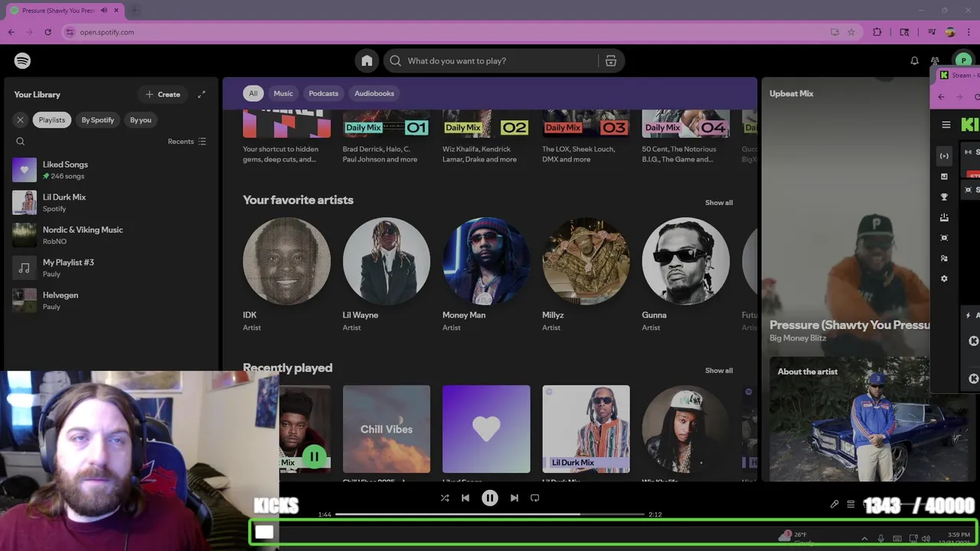The height and width of the screenshot is (551, 980).
Task: Open notifications bell in Spotify
Action: 914,60
